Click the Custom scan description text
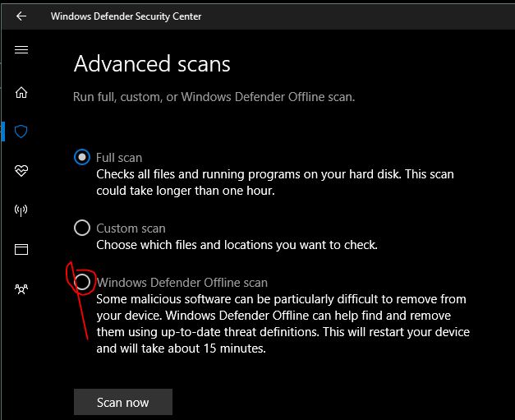Image resolution: width=515 pixels, height=420 pixels. pyautogui.click(x=237, y=244)
